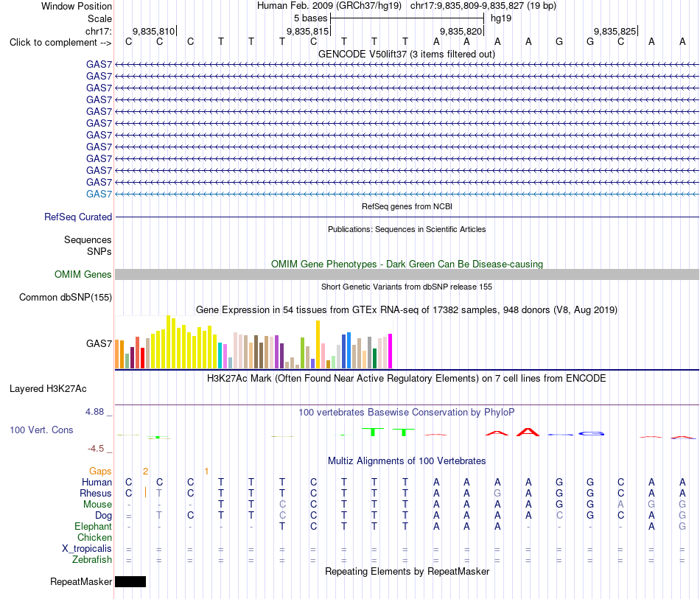The width and height of the screenshot is (700, 599).
Task: Click the Window Position label
Action: tap(77, 6)
